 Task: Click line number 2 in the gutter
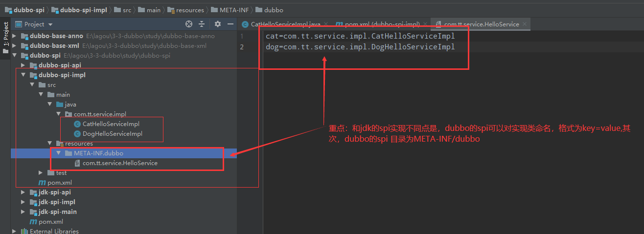pos(242,47)
